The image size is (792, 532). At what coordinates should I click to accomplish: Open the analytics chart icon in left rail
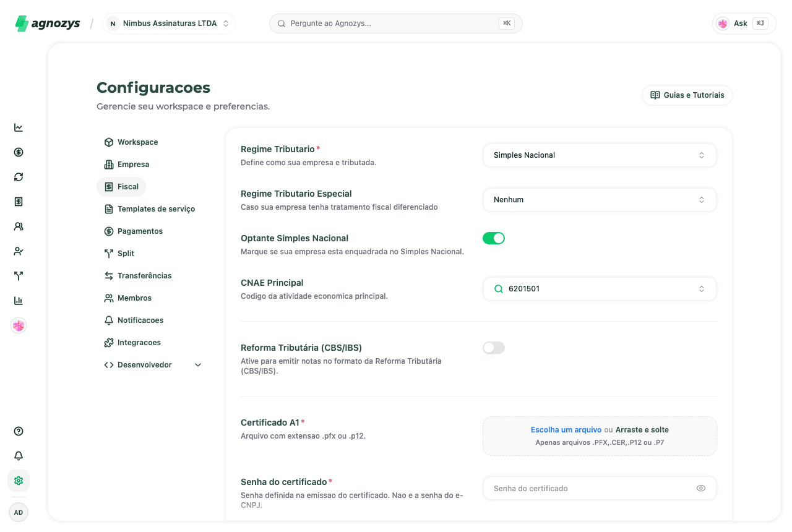coord(19,127)
